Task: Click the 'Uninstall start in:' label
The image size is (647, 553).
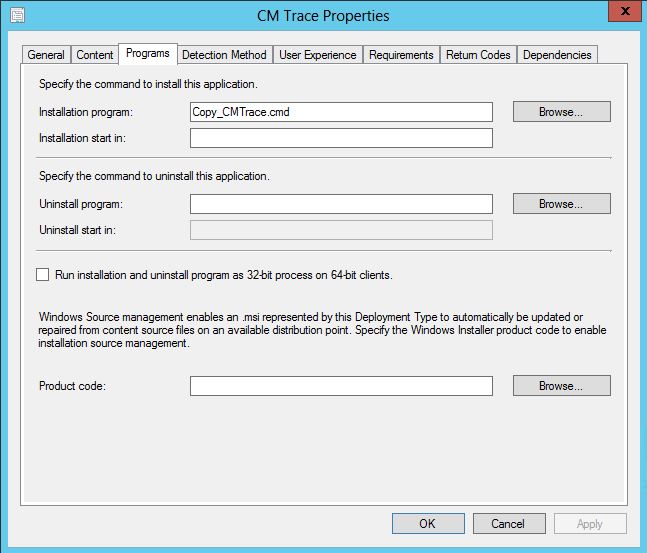Action: tap(77, 230)
